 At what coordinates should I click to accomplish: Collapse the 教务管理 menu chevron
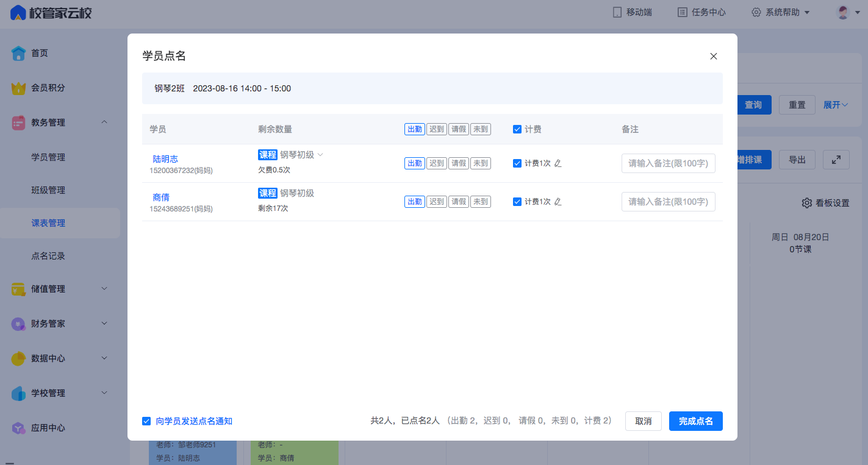point(104,122)
